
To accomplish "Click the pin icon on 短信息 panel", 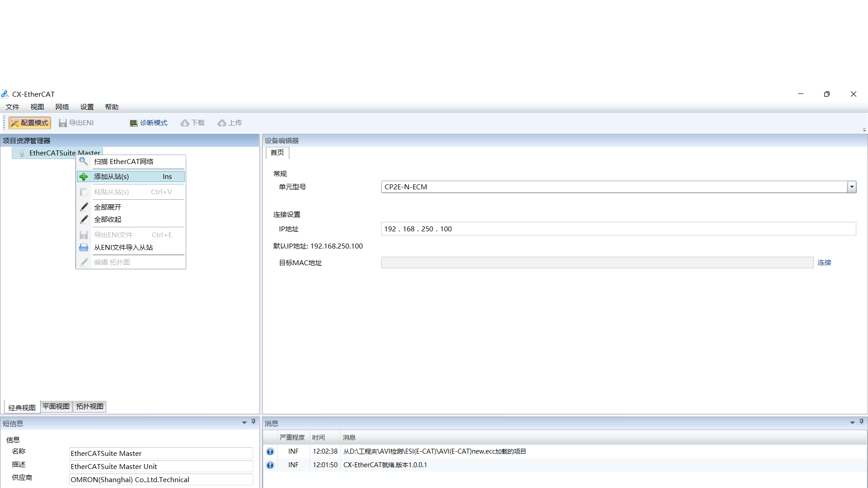I will pos(253,422).
